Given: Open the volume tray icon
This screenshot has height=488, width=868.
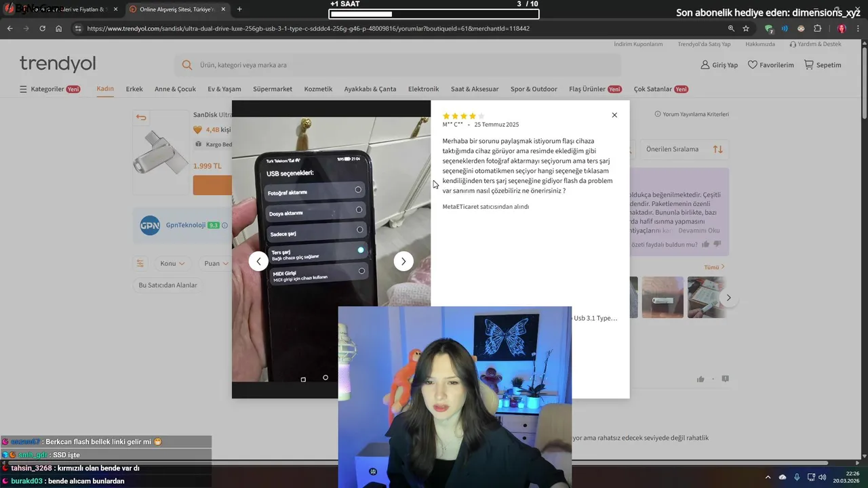Looking at the screenshot, I should (x=823, y=477).
